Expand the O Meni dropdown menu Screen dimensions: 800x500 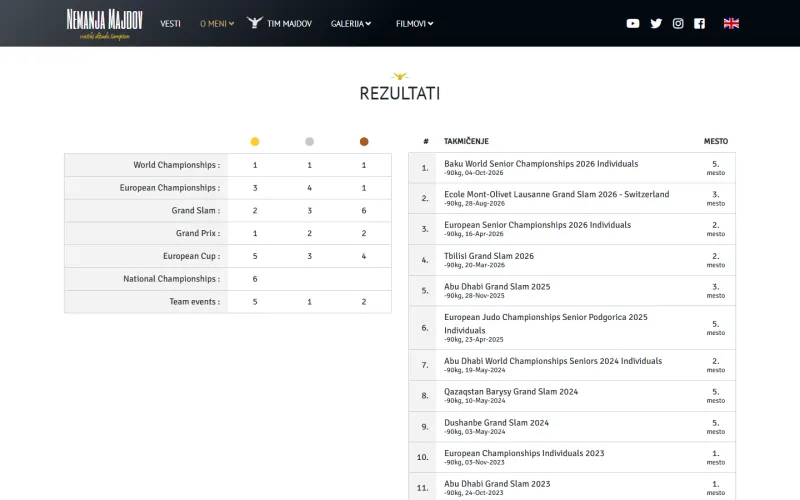tap(217, 23)
